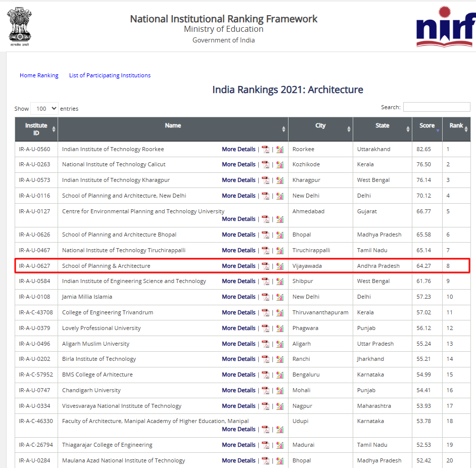Select institute ID IR-A-U-0560
476x468 pixels.
coord(34,149)
